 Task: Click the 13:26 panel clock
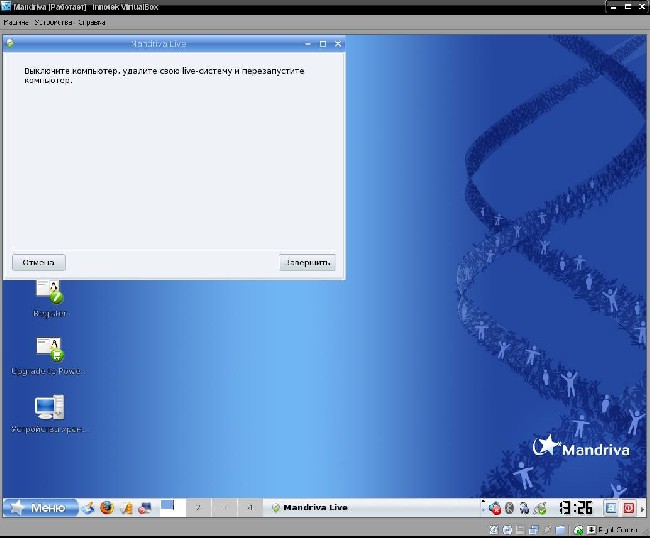tap(575, 507)
